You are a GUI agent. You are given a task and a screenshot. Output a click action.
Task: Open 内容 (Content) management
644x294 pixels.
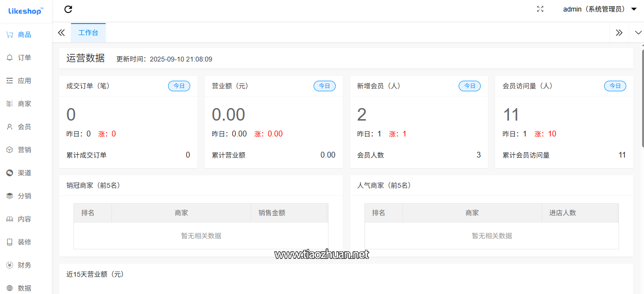tap(24, 219)
